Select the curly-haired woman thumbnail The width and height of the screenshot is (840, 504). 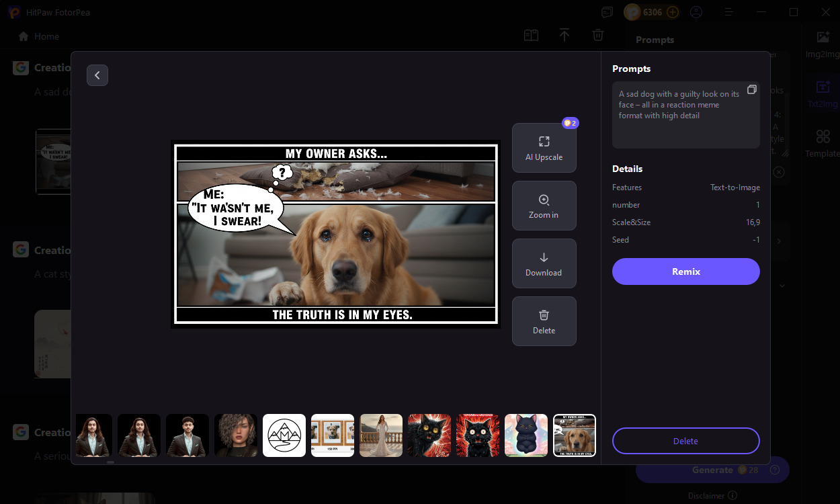(236, 435)
